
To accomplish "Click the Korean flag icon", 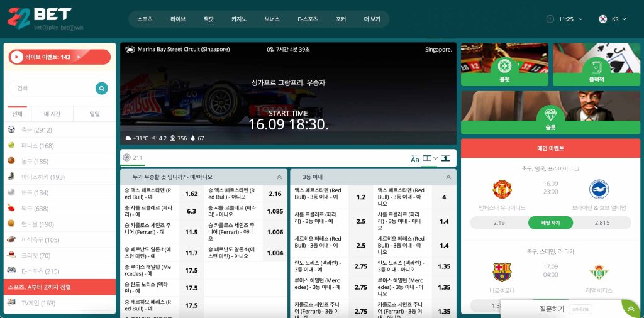I will click(602, 19).
